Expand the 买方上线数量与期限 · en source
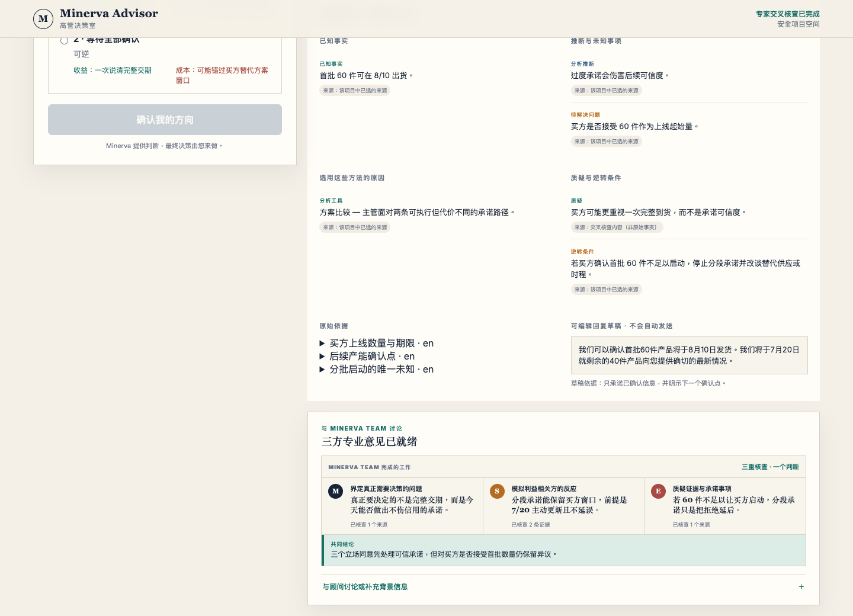This screenshot has height=616, width=853. click(377, 344)
